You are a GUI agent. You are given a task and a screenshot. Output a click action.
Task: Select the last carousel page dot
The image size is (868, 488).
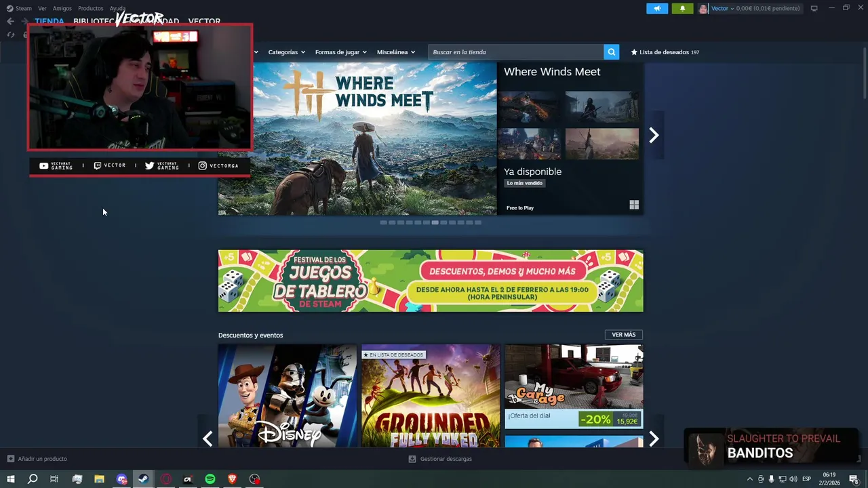point(478,222)
